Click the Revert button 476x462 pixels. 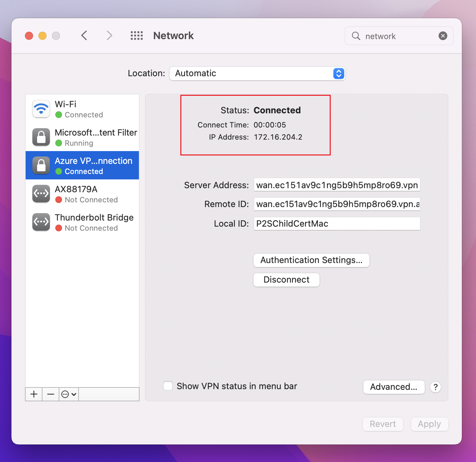pos(383,424)
